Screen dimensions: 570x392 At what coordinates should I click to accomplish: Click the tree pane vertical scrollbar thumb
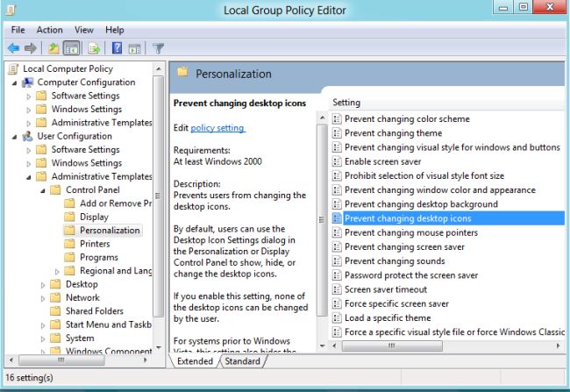pos(158,196)
